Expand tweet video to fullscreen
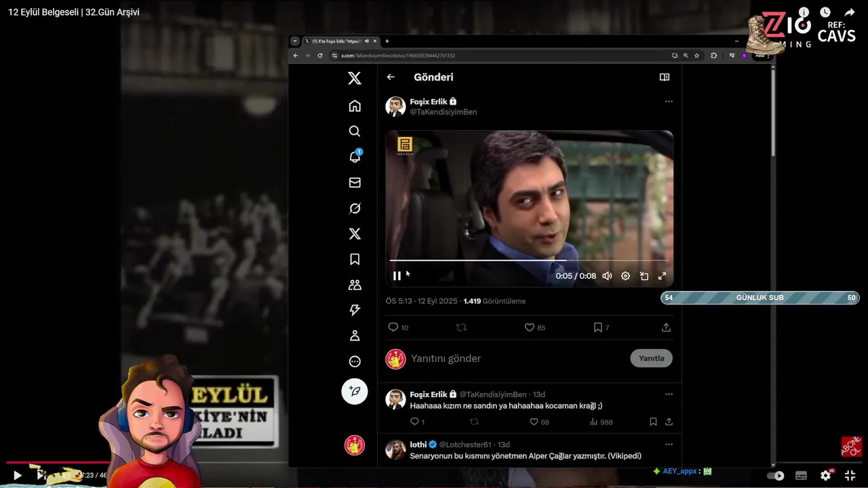 coord(662,276)
